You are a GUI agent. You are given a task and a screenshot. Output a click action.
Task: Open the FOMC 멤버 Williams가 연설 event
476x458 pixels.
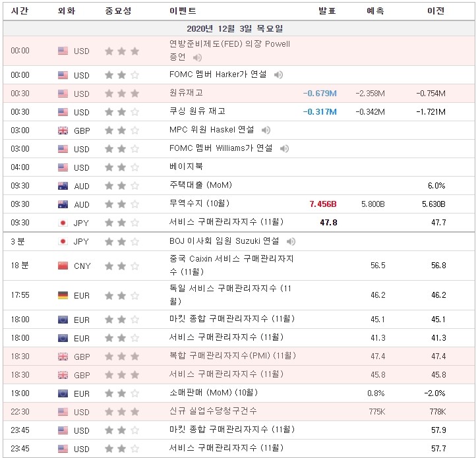coord(221,148)
